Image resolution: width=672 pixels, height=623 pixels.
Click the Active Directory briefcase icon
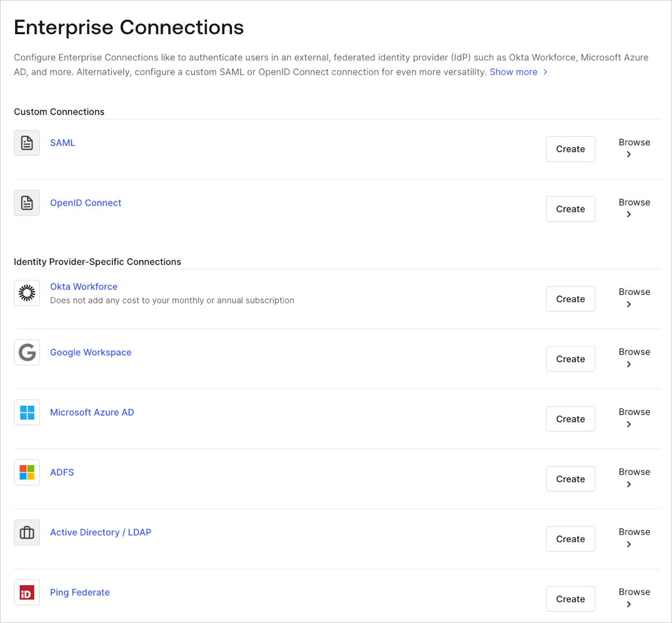coord(27,532)
